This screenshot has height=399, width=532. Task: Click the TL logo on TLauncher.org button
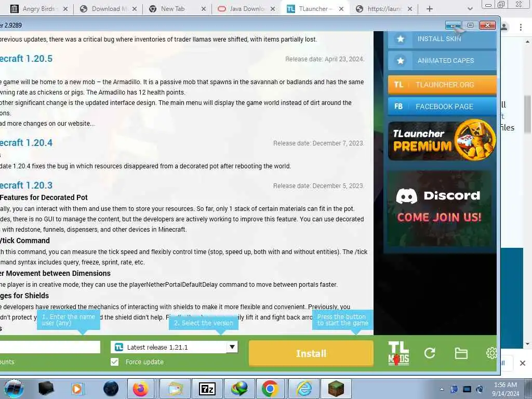[x=398, y=85]
